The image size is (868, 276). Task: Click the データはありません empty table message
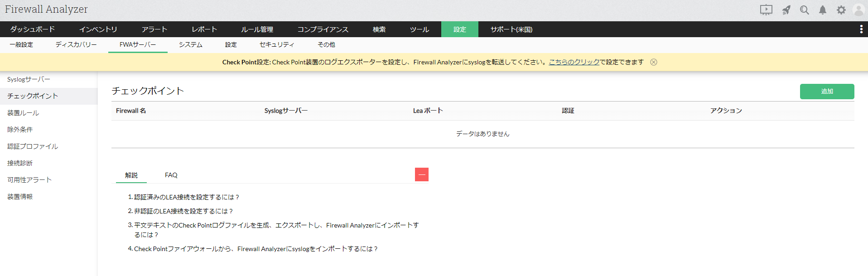pyautogui.click(x=483, y=134)
